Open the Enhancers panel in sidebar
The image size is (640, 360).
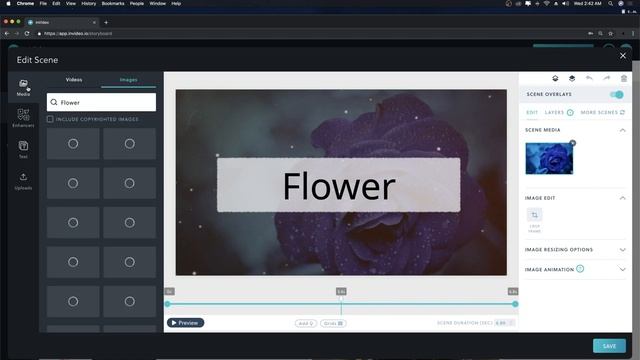(x=23, y=118)
